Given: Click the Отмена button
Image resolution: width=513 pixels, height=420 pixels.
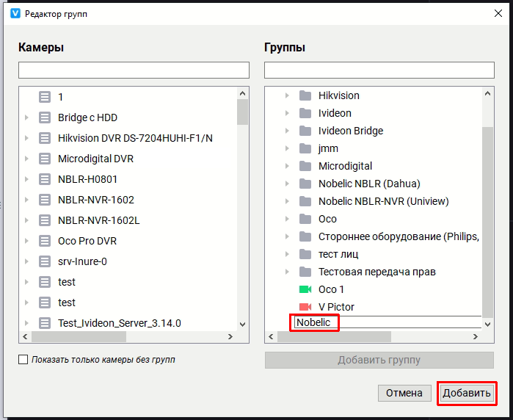Looking at the screenshot, I should (404, 393).
